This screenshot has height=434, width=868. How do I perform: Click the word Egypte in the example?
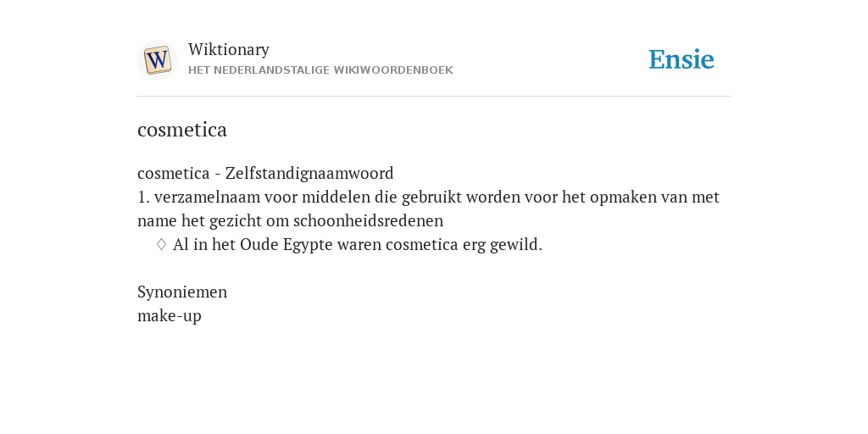click(x=308, y=245)
